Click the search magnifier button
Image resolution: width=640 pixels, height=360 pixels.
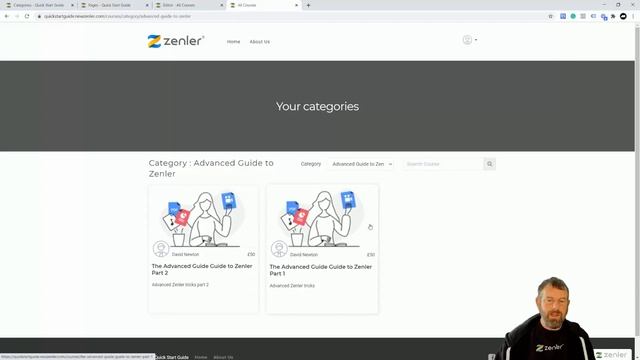(489, 164)
